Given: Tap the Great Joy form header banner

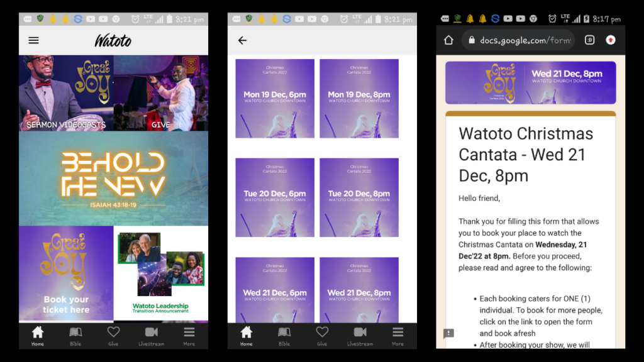Looking at the screenshot, I should (531, 82).
